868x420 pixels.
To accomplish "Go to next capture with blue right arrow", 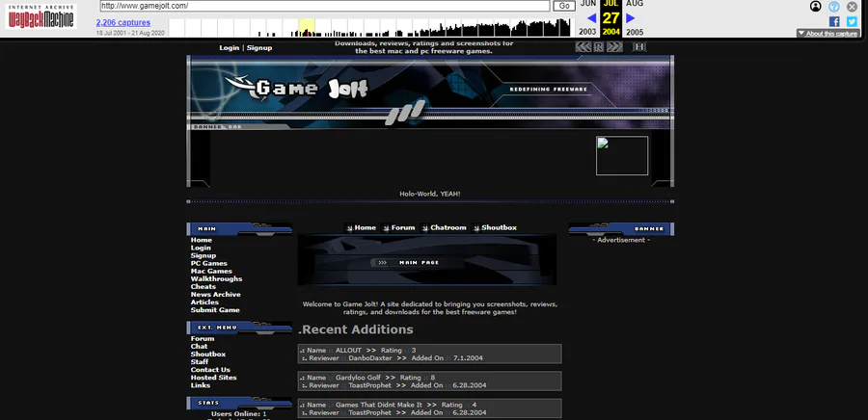I will point(630,17).
